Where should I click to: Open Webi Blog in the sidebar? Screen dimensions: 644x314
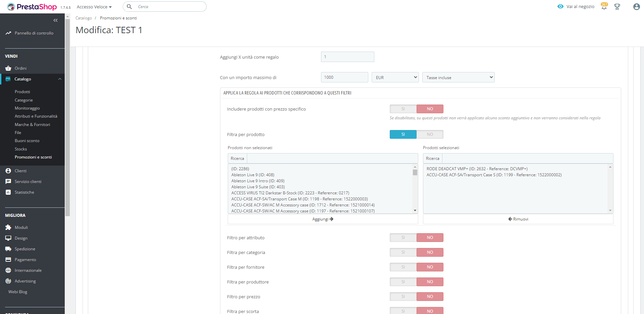(18, 292)
